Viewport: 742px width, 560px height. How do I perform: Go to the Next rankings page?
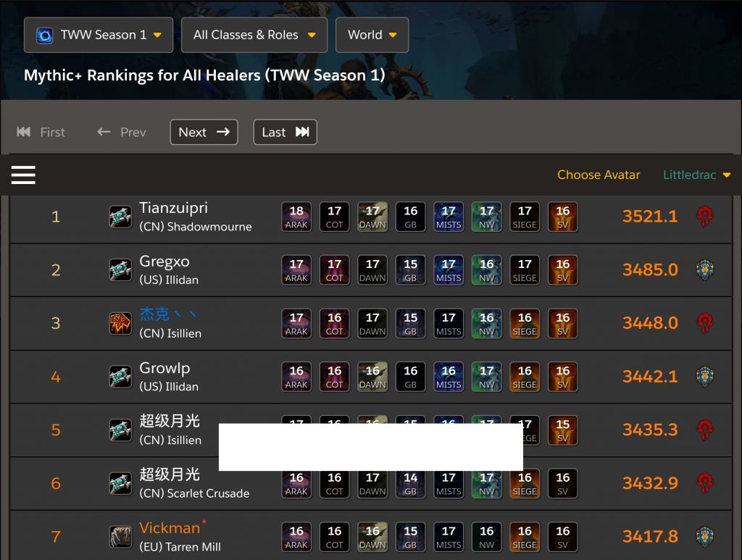tap(204, 132)
